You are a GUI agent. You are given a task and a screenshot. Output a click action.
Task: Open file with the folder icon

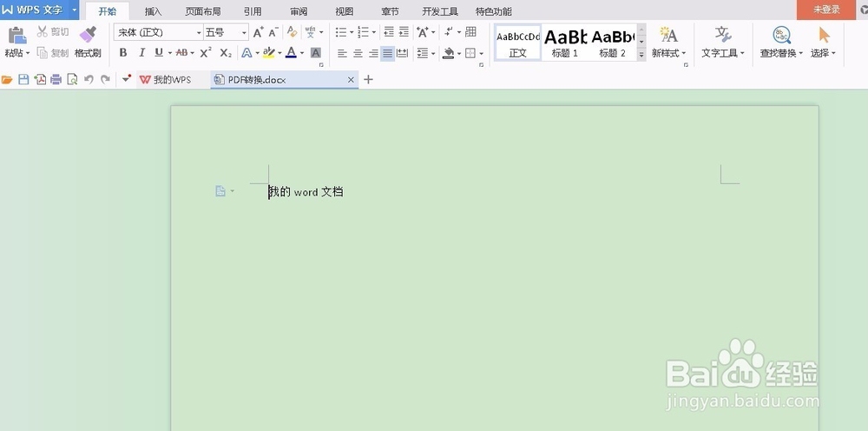pyautogui.click(x=7, y=80)
